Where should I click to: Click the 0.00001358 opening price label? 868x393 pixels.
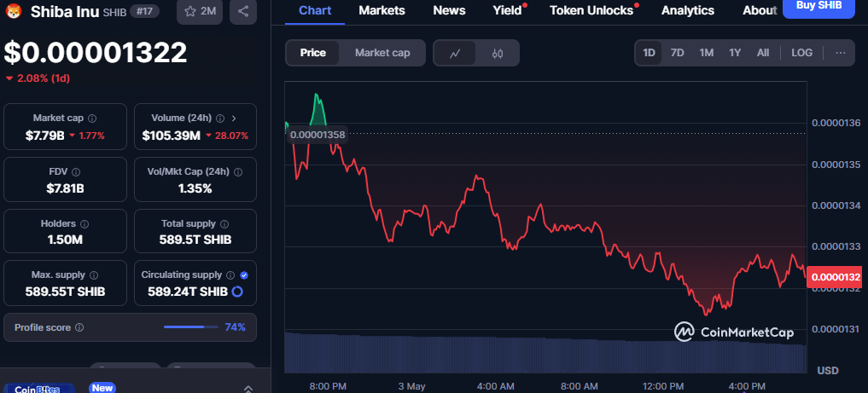317,135
